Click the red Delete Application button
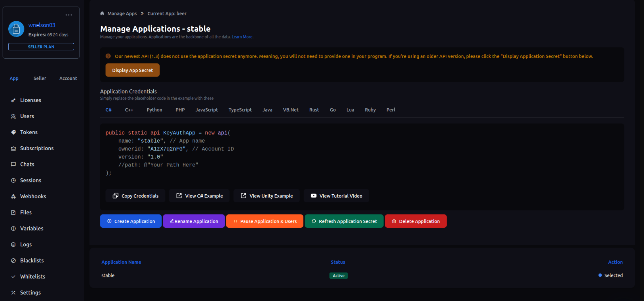 pyautogui.click(x=416, y=221)
